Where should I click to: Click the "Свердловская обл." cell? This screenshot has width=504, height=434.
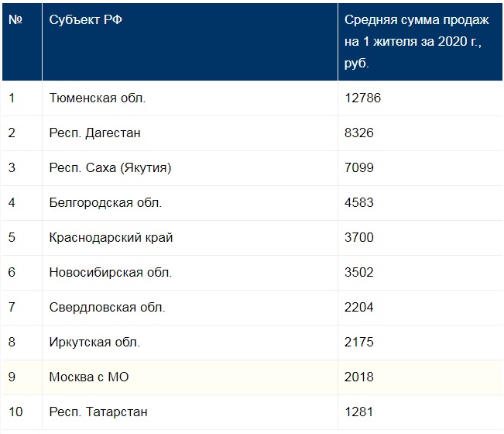coord(107,308)
